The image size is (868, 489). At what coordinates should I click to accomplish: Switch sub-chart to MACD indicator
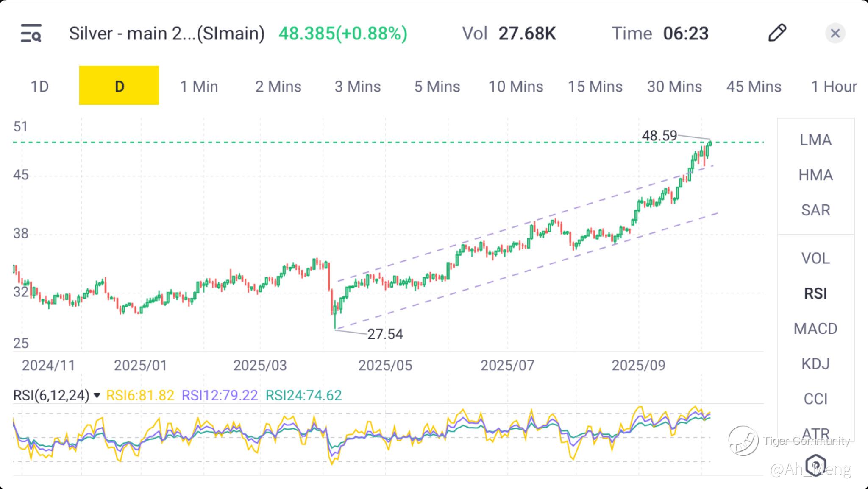[815, 329]
